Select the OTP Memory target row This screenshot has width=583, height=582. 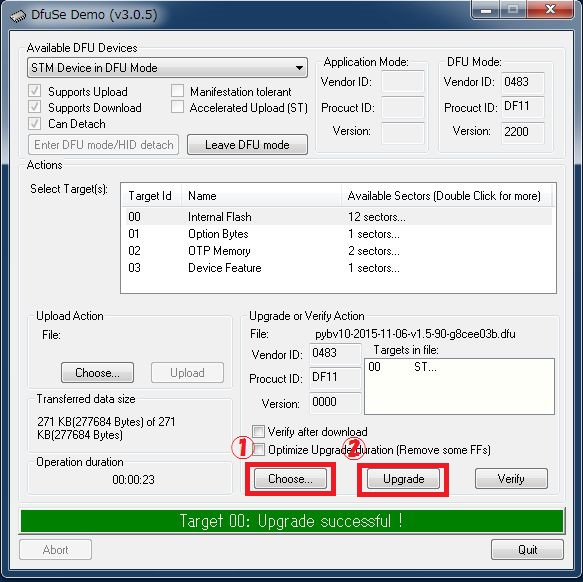pyautogui.click(x=338, y=251)
